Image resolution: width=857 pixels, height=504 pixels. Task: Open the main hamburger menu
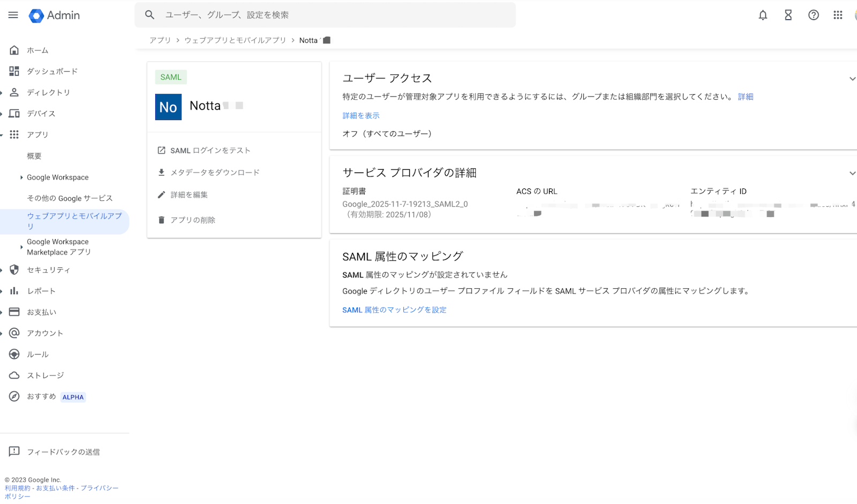[13, 15]
